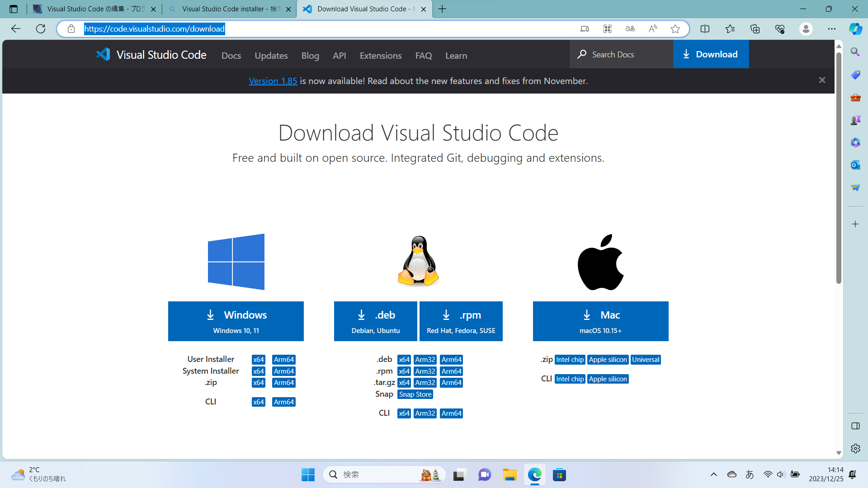Open the Version 1.85 link
The image size is (868, 488).
(x=273, y=81)
